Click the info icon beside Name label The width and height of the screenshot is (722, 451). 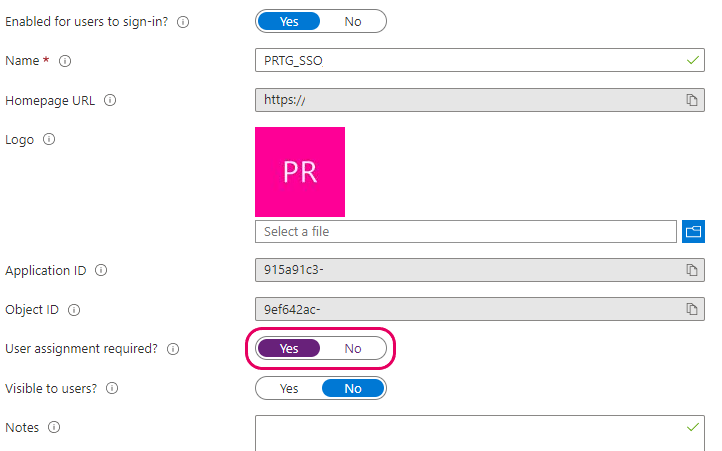65,61
